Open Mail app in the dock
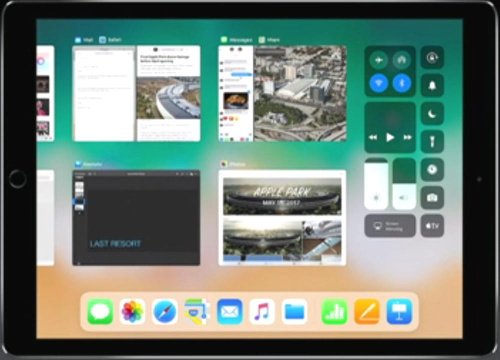The width and height of the screenshot is (500, 360). coord(229,312)
